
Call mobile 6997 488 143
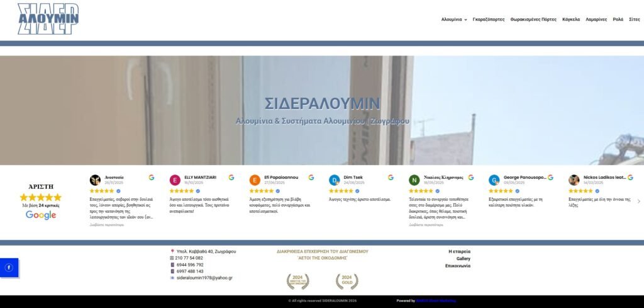(190, 271)
